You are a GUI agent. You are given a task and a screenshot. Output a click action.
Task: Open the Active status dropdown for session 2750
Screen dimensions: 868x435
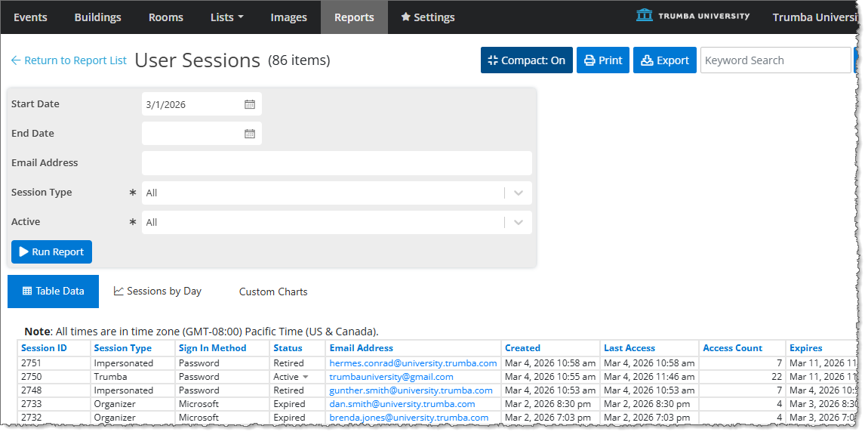click(x=306, y=377)
